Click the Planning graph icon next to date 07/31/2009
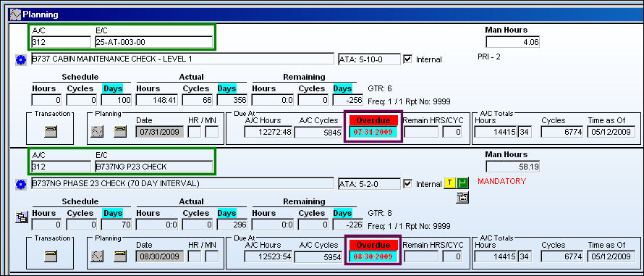Viewport: 644px width, 276px height. tap(97, 132)
